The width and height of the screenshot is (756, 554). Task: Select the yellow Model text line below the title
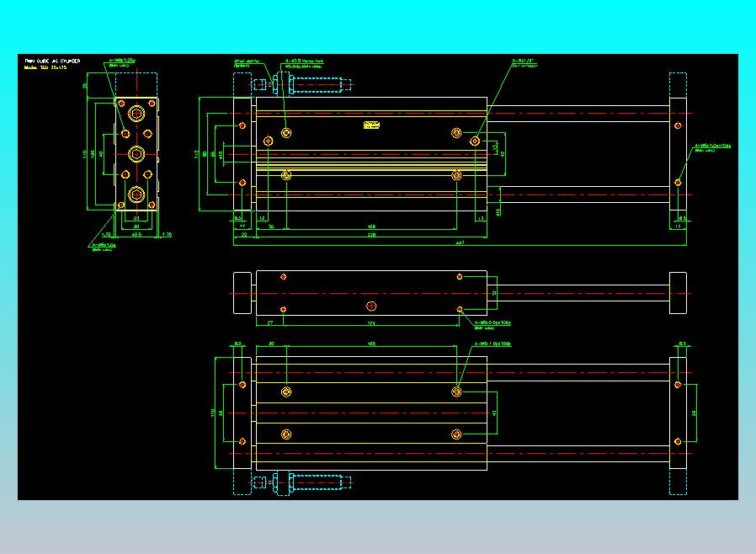point(45,67)
